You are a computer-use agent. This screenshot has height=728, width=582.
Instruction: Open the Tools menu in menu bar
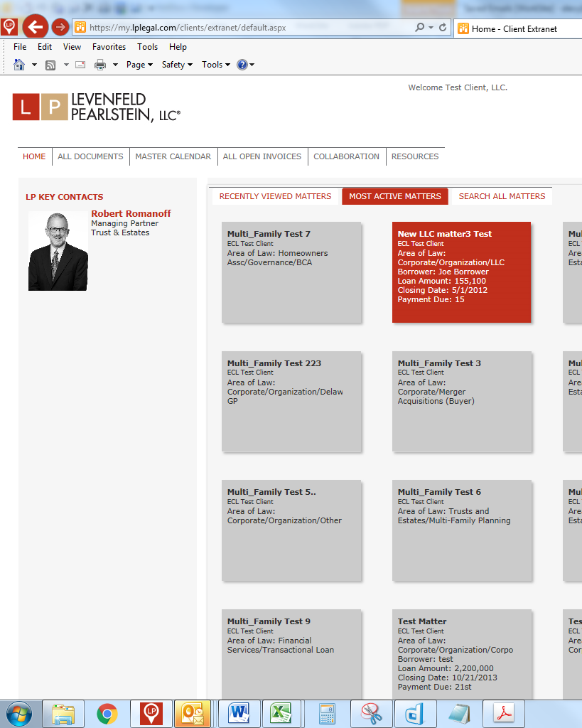148,47
